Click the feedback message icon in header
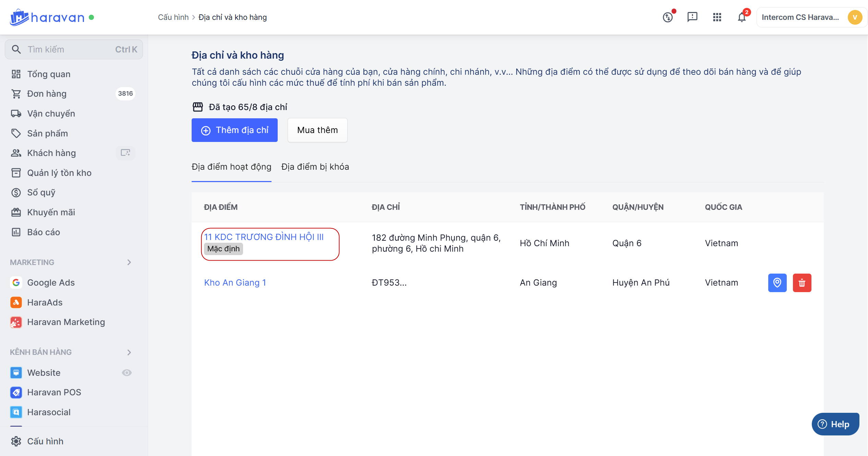Viewport: 868px width, 456px height. pyautogui.click(x=692, y=17)
